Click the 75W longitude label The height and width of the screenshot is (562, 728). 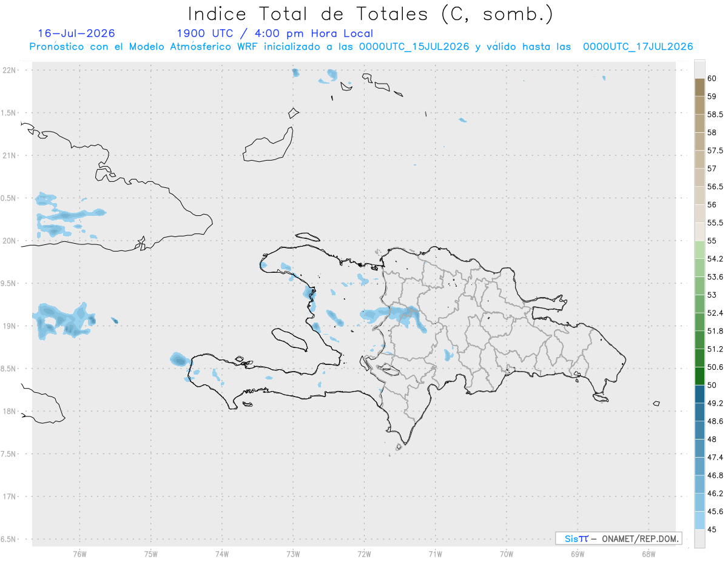pyautogui.click(x=150, y=554)
